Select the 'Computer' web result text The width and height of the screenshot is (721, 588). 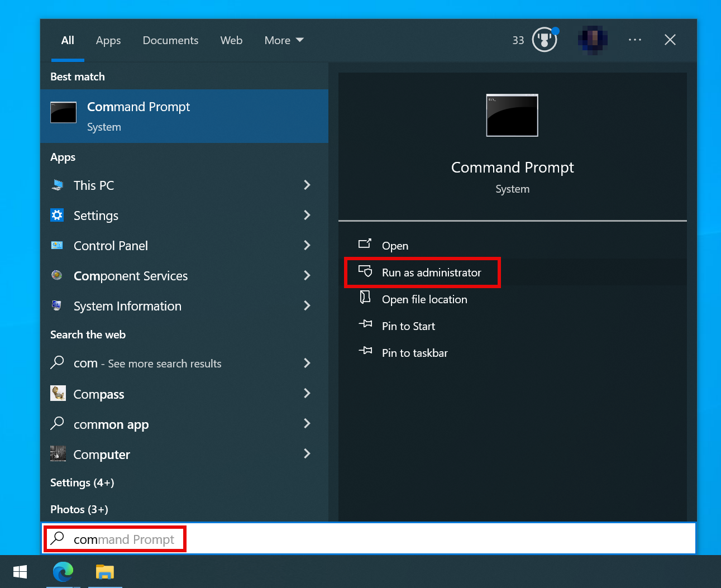pos(102,455)
